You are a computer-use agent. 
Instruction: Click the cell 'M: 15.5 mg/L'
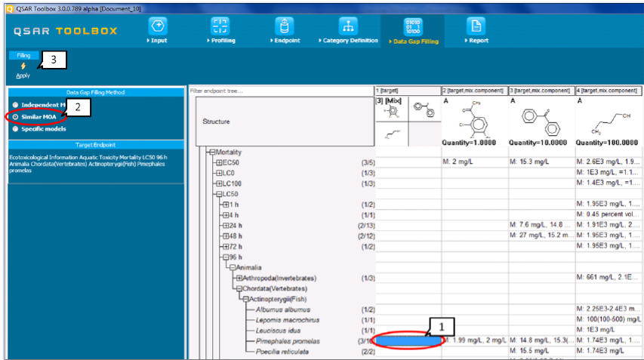[x=541, y=351]
